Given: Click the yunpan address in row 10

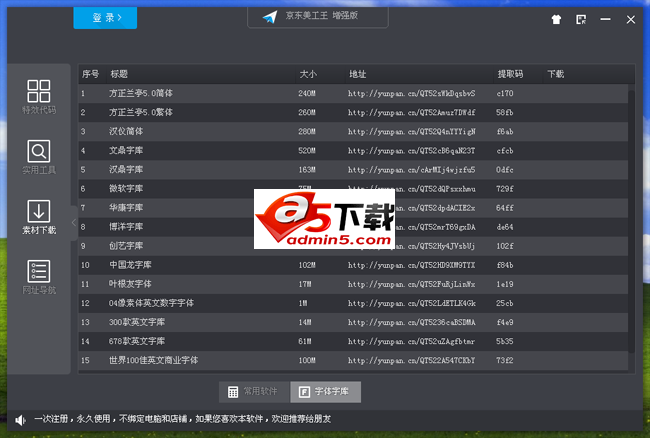Looking at the screenshot, I should (412, 265).
